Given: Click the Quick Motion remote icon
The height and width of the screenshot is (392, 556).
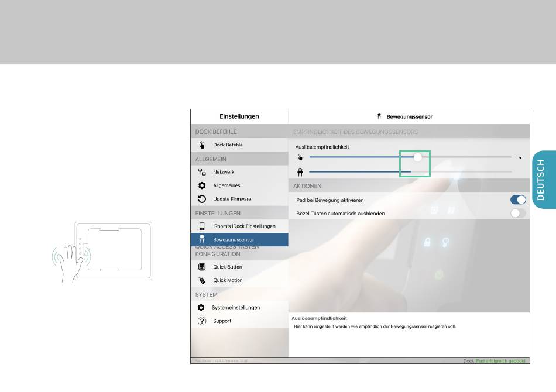Looking at the screenshot, I should [x=202, y=280].
